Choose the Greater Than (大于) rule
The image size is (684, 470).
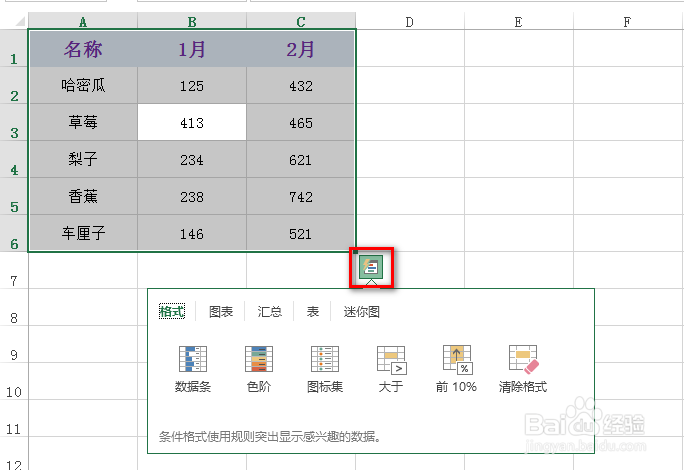coord(391,369)
